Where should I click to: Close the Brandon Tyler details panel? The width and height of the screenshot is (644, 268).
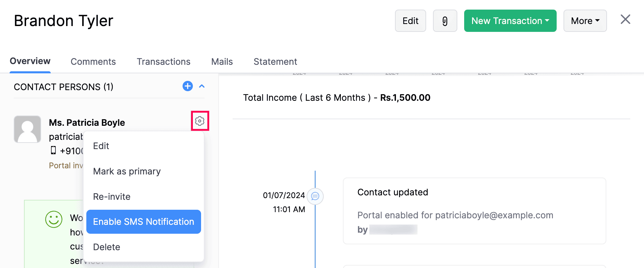(x=625, y=20)
